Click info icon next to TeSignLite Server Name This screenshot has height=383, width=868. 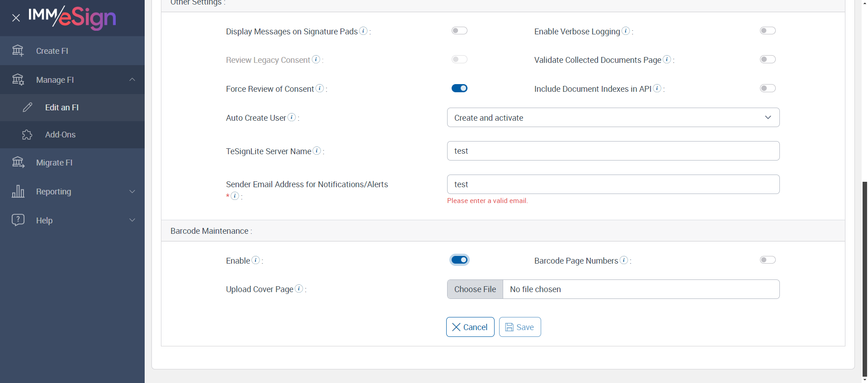(317, 151)
